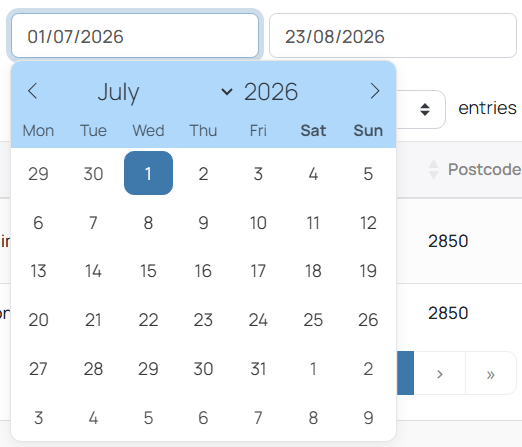Select Sunday 26 July
The height and width of the screenshot is (447, 522).
pyautogui.click(x=368, y=320)
